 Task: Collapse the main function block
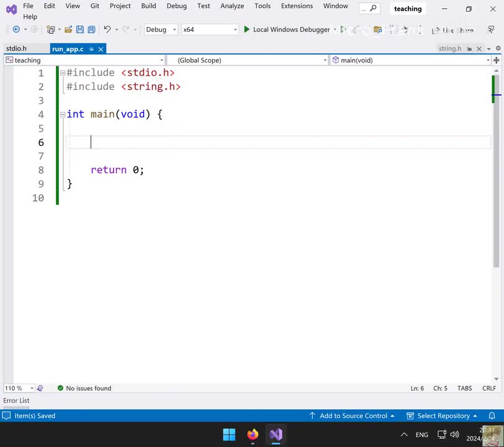(63, 114)
